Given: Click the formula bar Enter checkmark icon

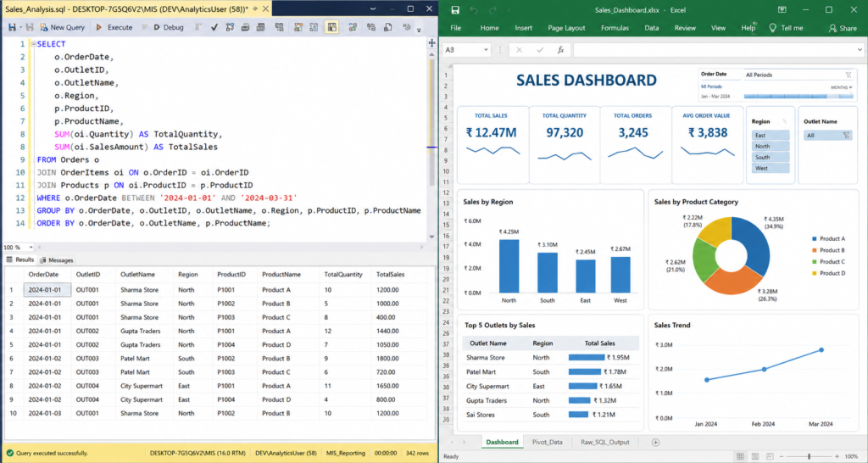Looking at the screenshot, I should click(x=540, y=50).
